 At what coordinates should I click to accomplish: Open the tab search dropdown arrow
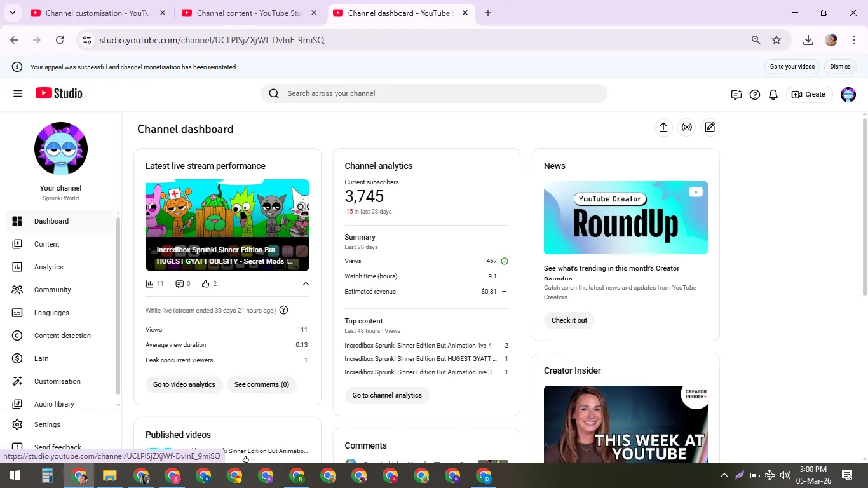pos(12,13)
